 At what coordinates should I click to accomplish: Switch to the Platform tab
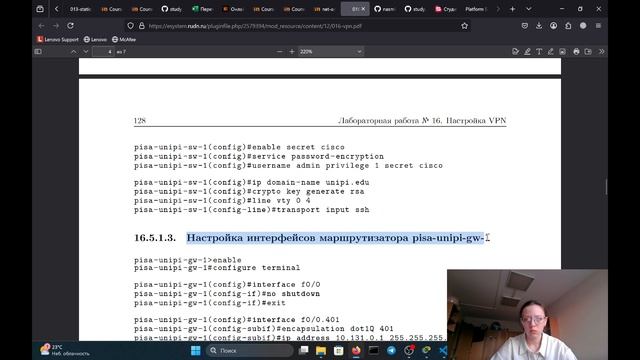pos(476,9)
